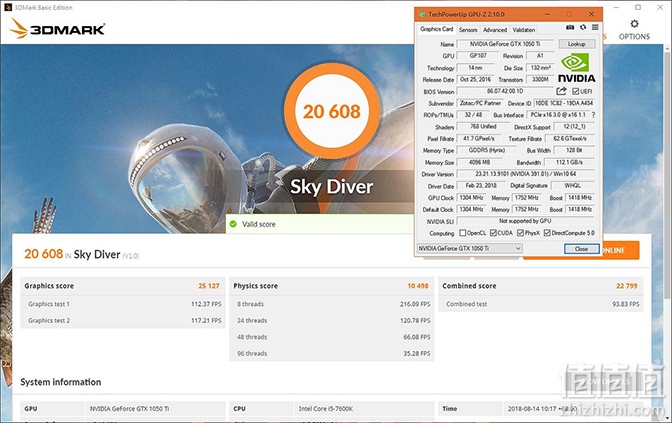The height and width of the screenshot is (423, 672).
Task: Minimize the GPU-Z window
Action: tap(547, 14)
